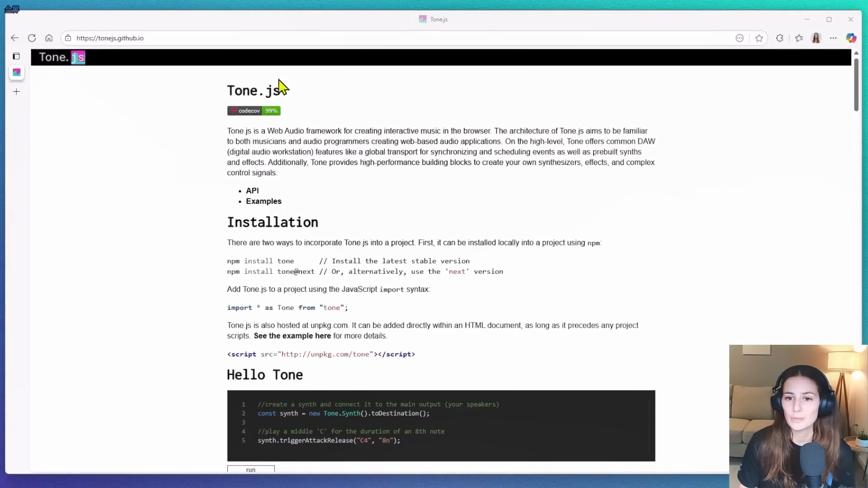Image resolution: width=868 pixels, height=488 pixels.
Task: Click the page vertical scrollbar
Action: (856, 84)
